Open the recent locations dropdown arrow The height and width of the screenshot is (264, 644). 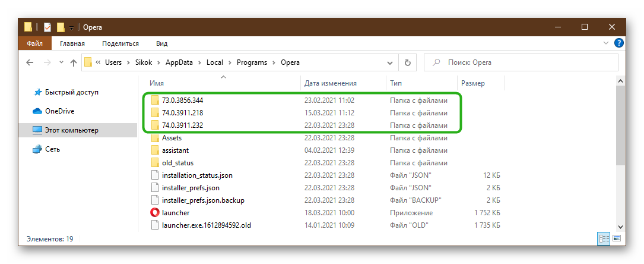point(62,62)
